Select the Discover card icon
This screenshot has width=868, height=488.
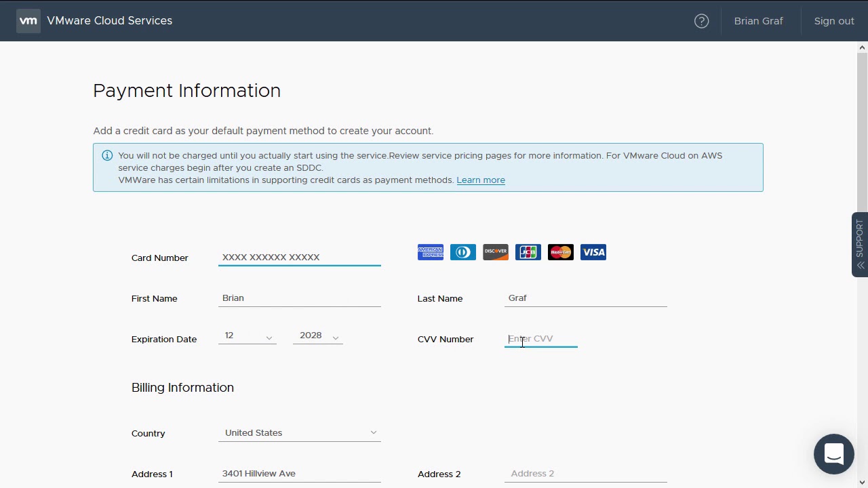point(496,252)
